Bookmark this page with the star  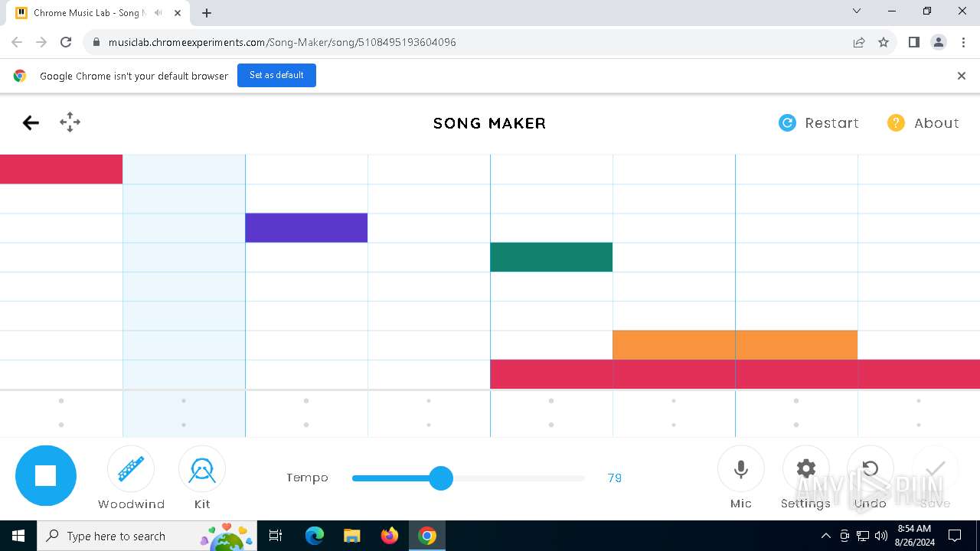click(x=884, y=42)
